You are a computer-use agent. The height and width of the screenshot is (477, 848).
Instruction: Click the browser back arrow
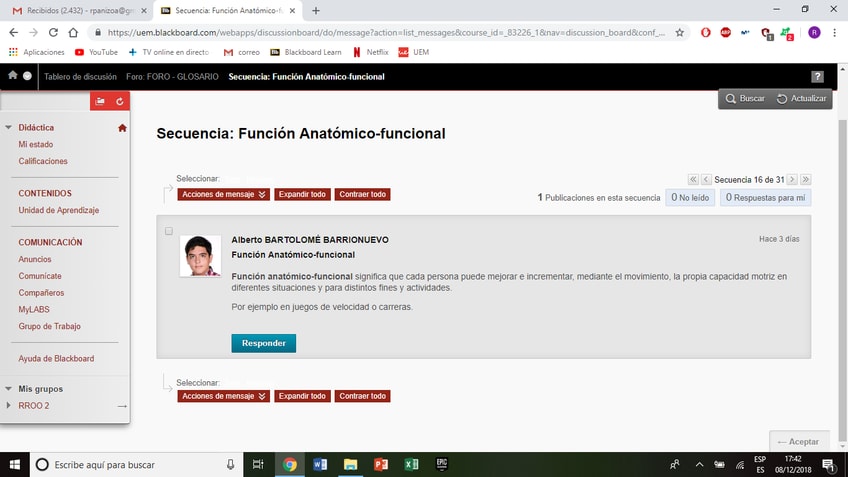pos(14,32)
